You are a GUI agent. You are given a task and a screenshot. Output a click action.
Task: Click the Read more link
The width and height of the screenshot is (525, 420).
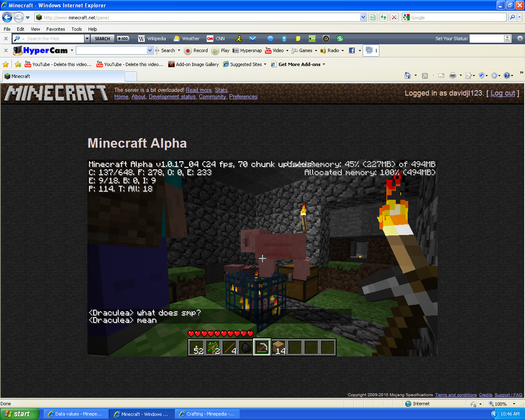click(199, 90)
